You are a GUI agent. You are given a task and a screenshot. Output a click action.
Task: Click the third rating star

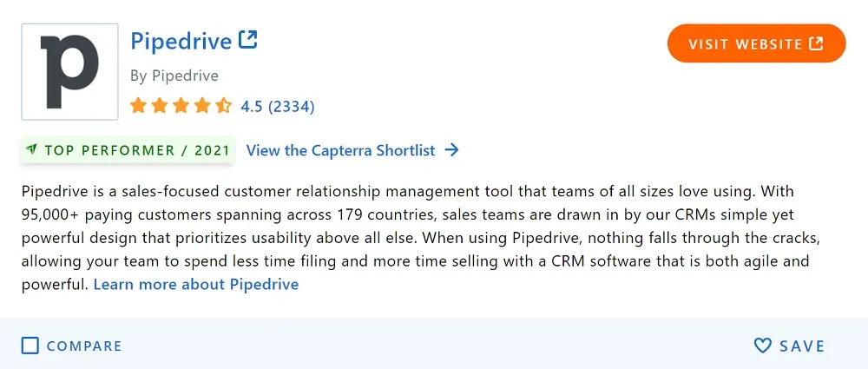tap(181, 105)
